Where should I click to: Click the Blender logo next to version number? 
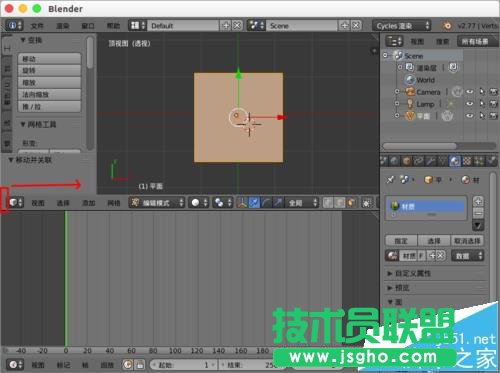click(x=447, y=26)
